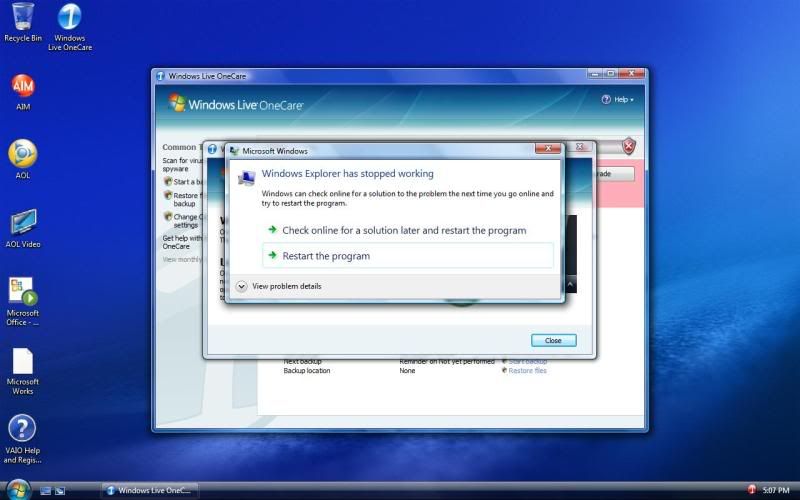Click Restore files from backup link

tap(187, 199)
